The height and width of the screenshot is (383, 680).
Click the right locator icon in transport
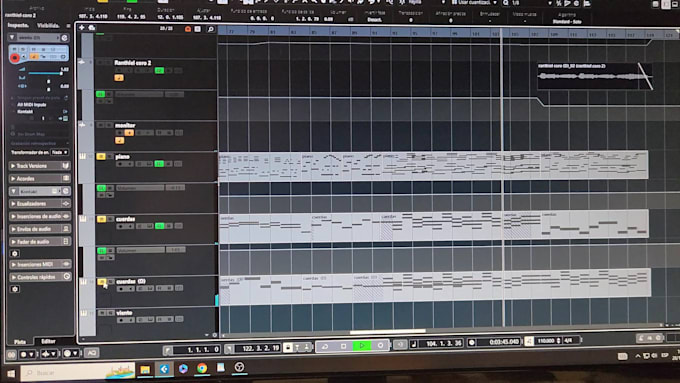(229, 348)
